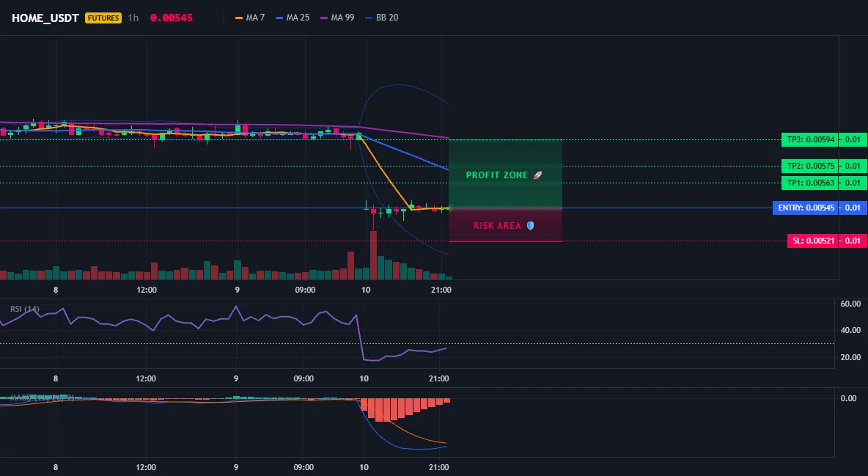Select the 1h timeframe label
The height and width of the screenshot is (476, 868).
[133, 18]
